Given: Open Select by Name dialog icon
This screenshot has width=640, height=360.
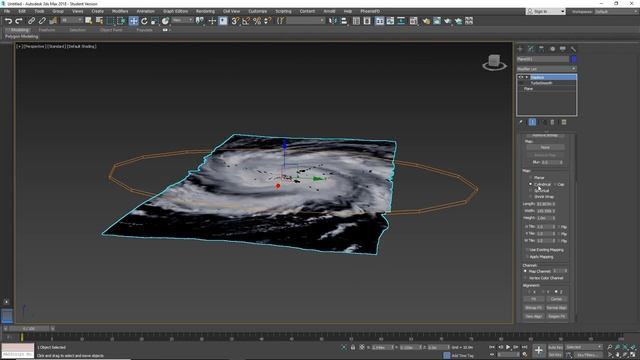Looking at the screenshot, I should click(99, 21).
